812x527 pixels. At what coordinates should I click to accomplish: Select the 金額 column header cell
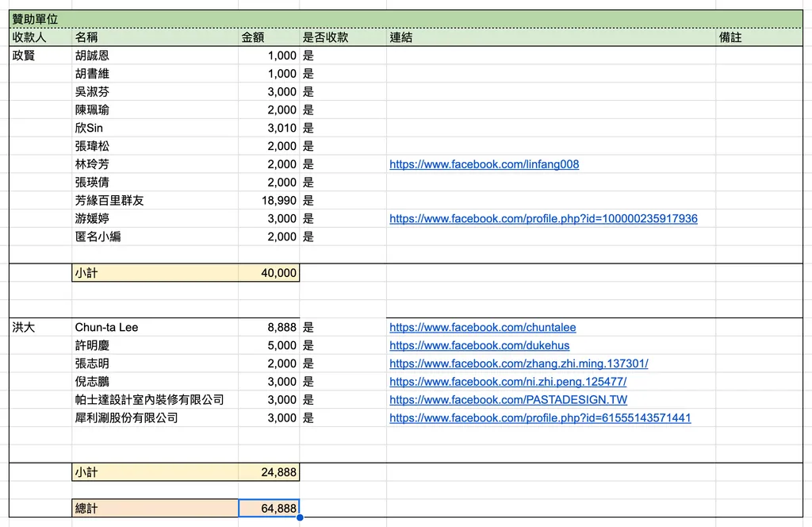coord(269,37)
